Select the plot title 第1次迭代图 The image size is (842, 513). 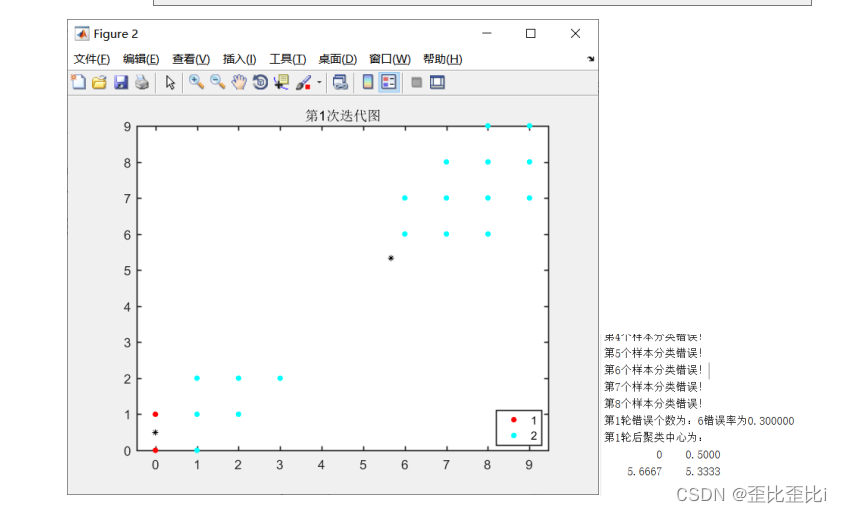pos(343,115)
